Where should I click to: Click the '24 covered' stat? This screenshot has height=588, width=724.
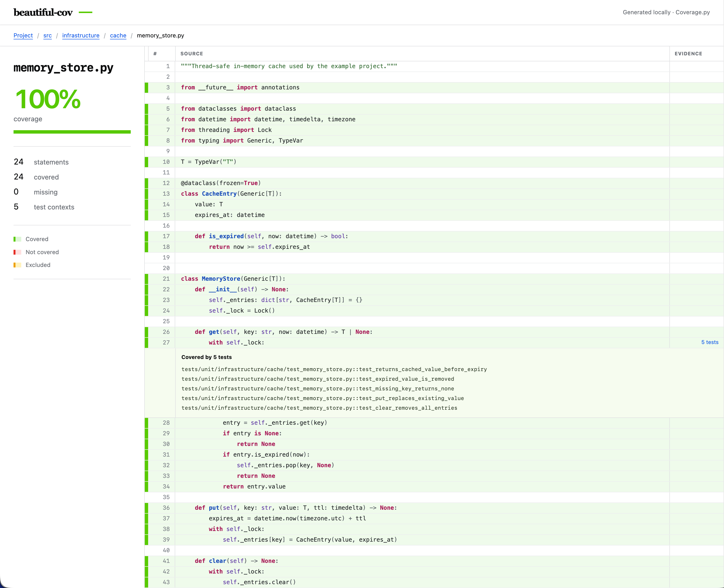(36, 177)
